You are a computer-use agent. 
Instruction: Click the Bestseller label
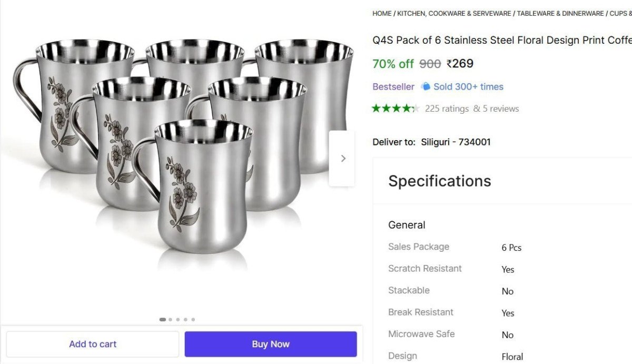tap(393, 87)
